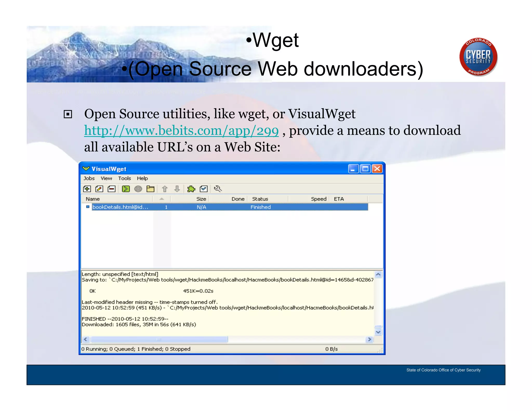The image size is (532, 411).
Task: Move job down with down arrow icon
Action: click(x=177, y=189)
